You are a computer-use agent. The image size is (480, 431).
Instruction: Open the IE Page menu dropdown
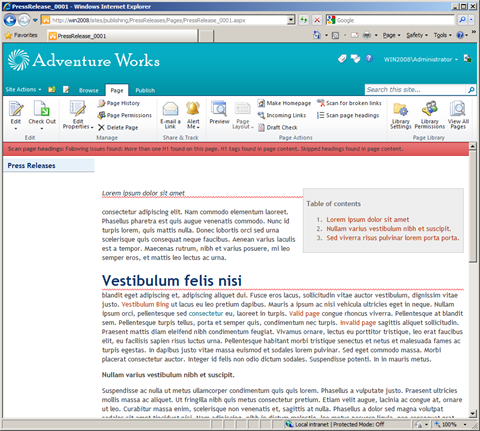point(391,35)
